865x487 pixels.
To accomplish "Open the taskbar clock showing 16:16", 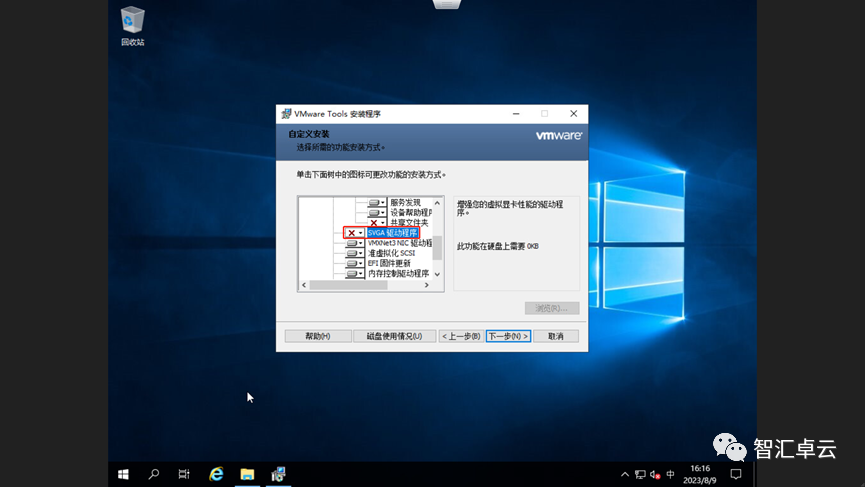I will [x=700, y=474].
